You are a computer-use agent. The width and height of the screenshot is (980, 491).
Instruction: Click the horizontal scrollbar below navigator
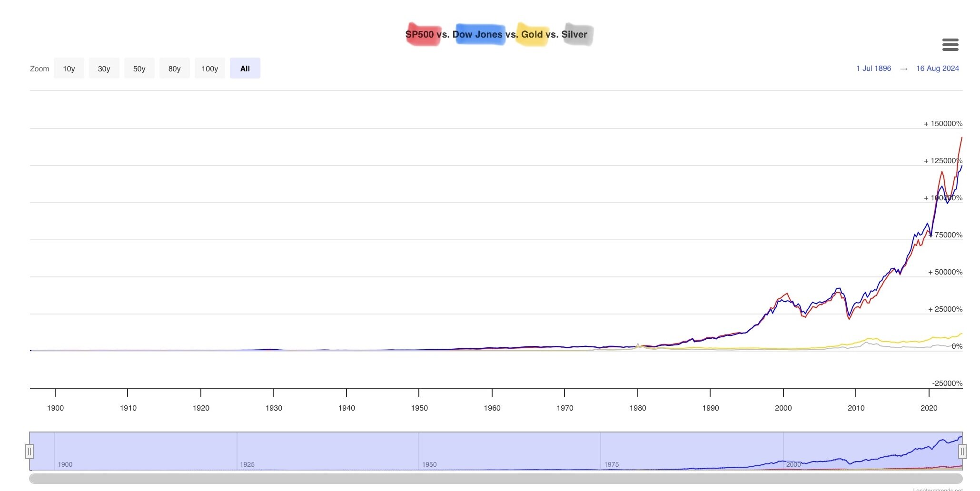(495, 478)
